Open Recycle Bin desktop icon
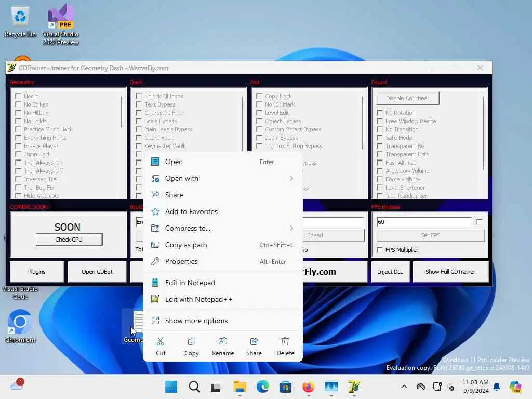 click(20, 22)
